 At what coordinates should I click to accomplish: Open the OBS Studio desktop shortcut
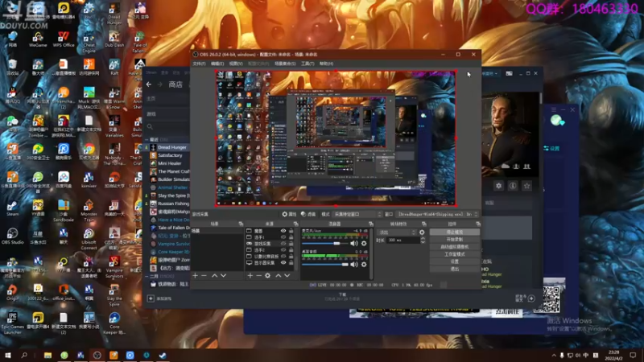(x=12, y=236)
